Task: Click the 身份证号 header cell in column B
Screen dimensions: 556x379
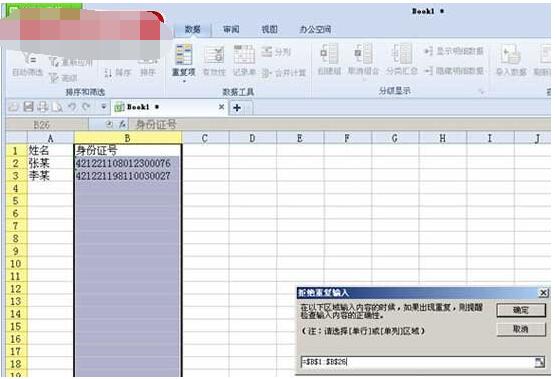Action: (x=128, y=150)
